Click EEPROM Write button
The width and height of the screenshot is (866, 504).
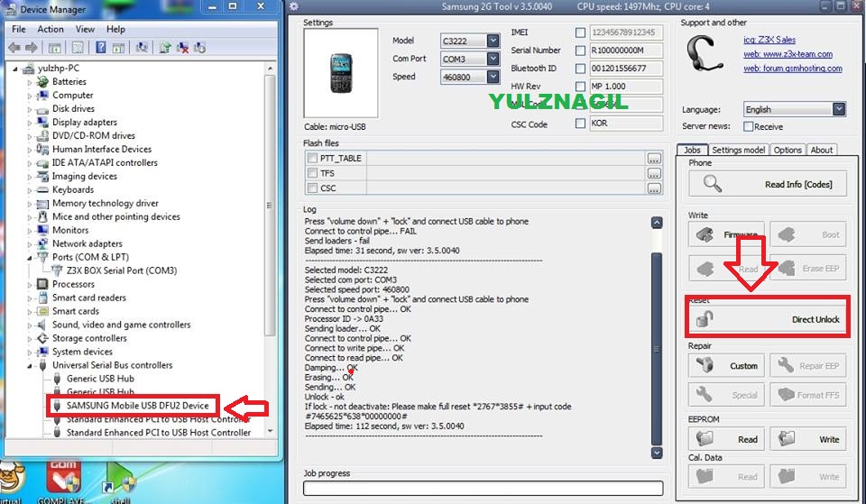click(x=808, y=439)
